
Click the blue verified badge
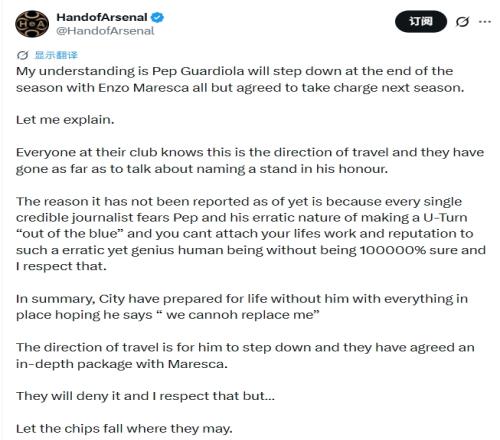coord(157,17)
